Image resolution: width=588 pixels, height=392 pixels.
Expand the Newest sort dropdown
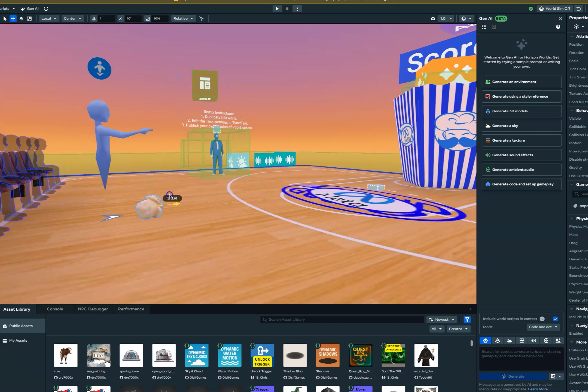click(441, 319)
